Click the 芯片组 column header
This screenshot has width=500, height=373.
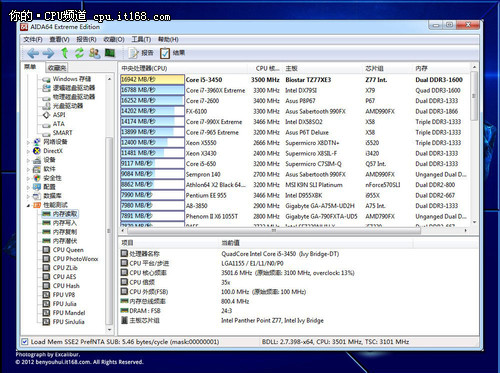click(387, 68)
